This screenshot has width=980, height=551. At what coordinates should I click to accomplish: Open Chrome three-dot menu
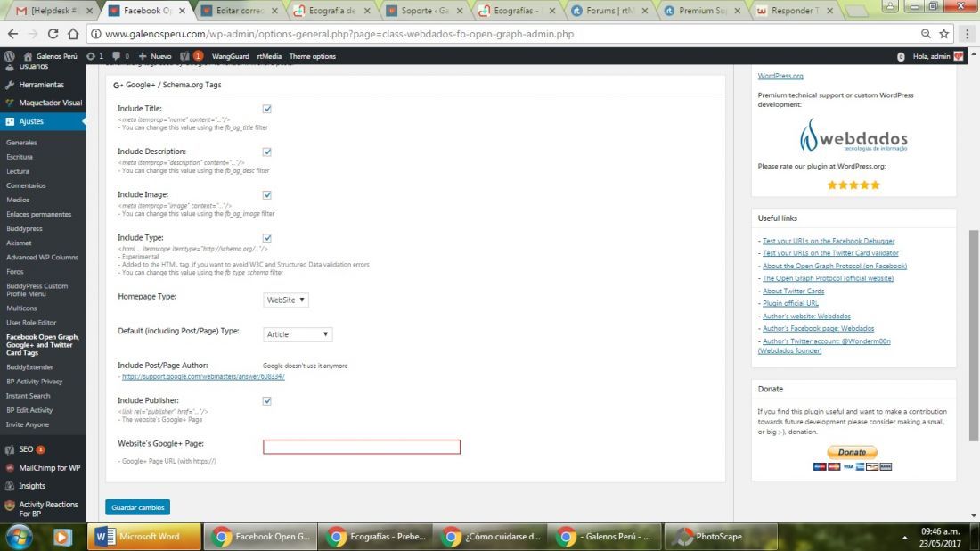point(967,34)
